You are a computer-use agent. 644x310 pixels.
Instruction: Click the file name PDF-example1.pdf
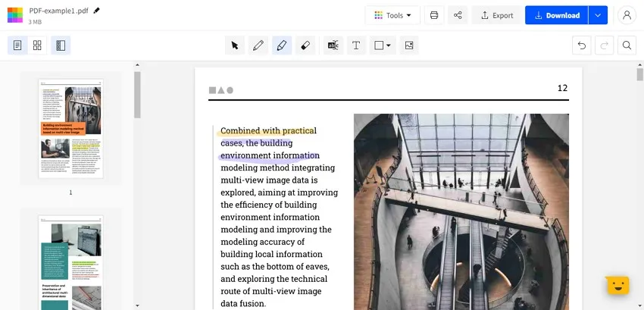pos(59,11)
